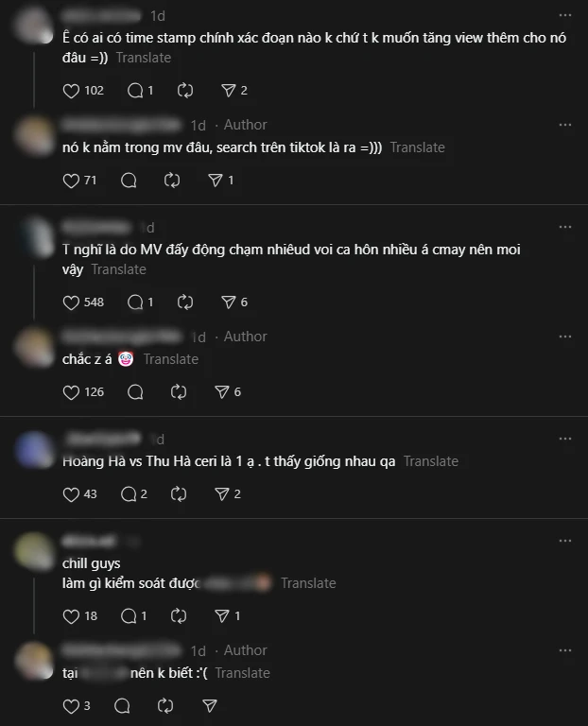The height and width of the screenshot is (726, 588).
Task: Like the 'chắc z á' author reply
Action: 71,392
